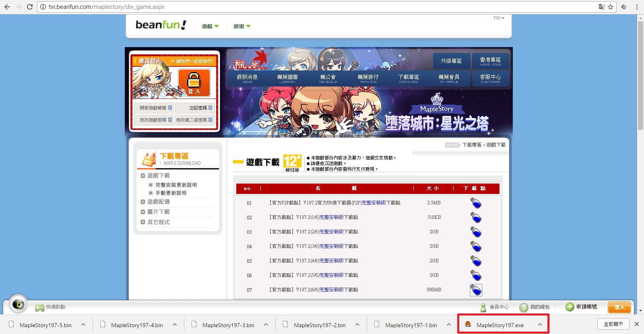Open options arrow for MapleStory197-1.bin download
Screen dimensions: 644x334
click(449, 325)
